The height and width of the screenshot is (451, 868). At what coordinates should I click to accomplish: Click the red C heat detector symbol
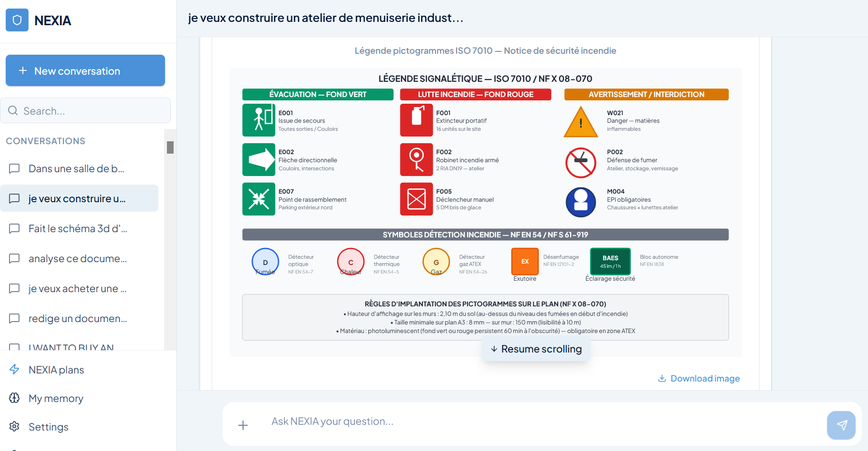coord(351,262)
